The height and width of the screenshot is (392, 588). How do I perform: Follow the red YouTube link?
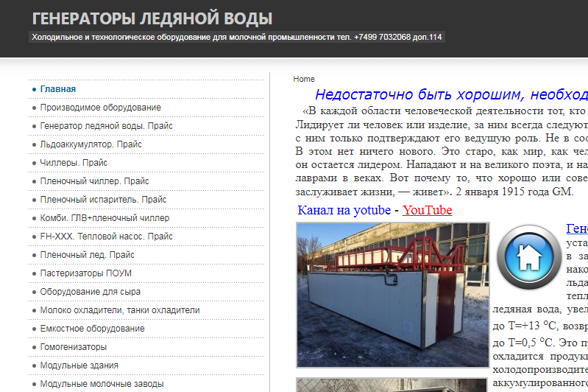[x=427, y=210]
